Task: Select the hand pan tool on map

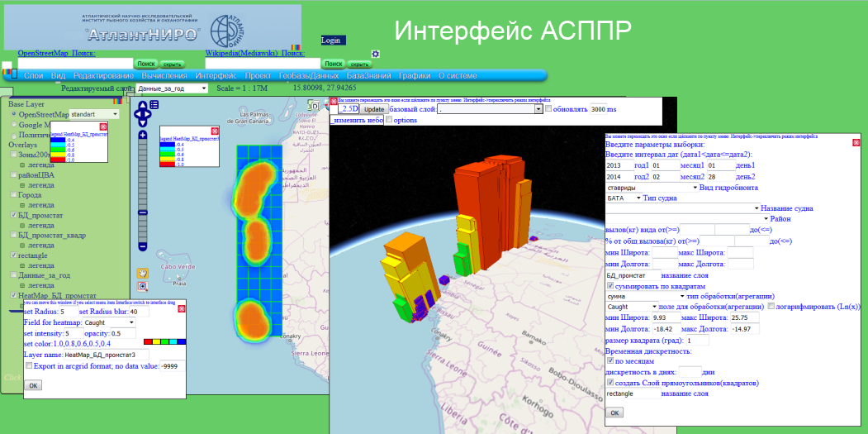Action: pyautogui.click(x=143, y=274)
